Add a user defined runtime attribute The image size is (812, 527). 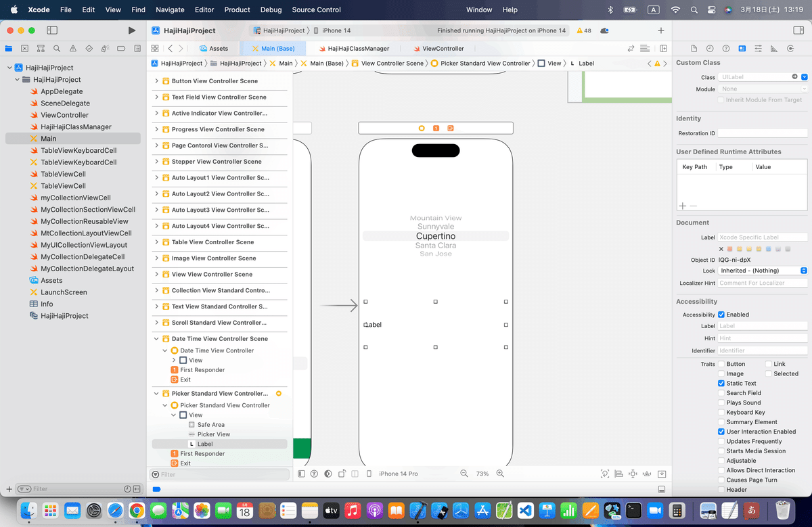(683, 206)
